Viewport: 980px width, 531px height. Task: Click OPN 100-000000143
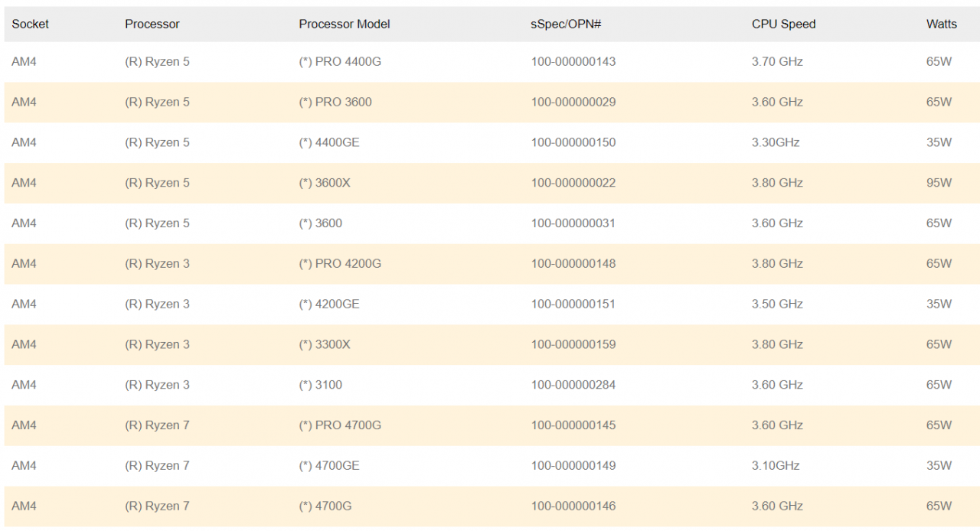click(573, 62)
